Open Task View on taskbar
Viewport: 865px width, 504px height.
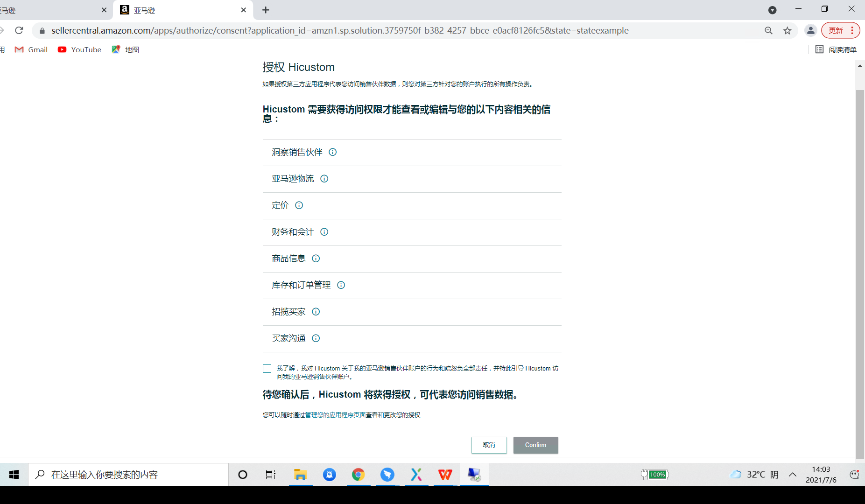click(x=271, y=475)
